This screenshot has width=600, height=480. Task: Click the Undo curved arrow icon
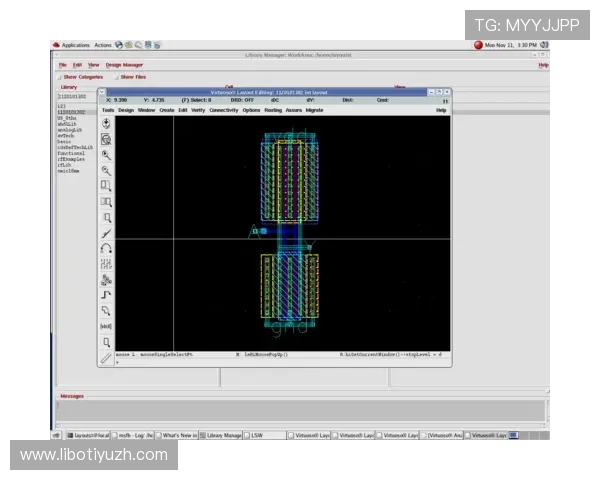106,248
